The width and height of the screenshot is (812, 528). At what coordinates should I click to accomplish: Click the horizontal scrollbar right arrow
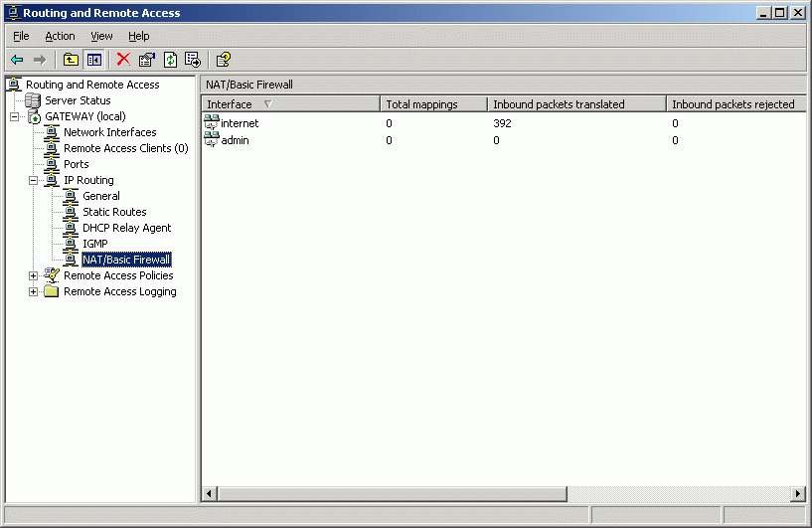click(x=798, y=494)
